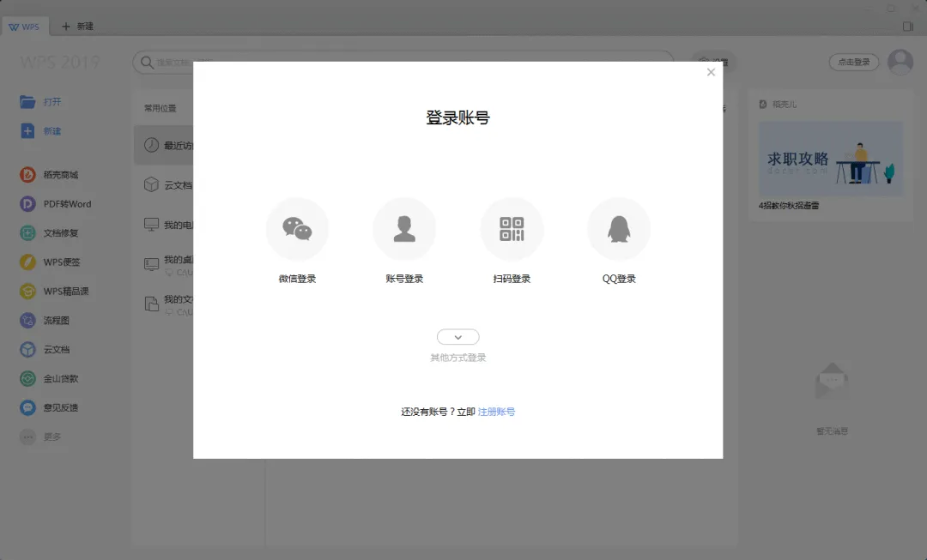Toggle the panel icon at the tab bar's right end
The image size is (927, 560).
click(x=908, y=27)
